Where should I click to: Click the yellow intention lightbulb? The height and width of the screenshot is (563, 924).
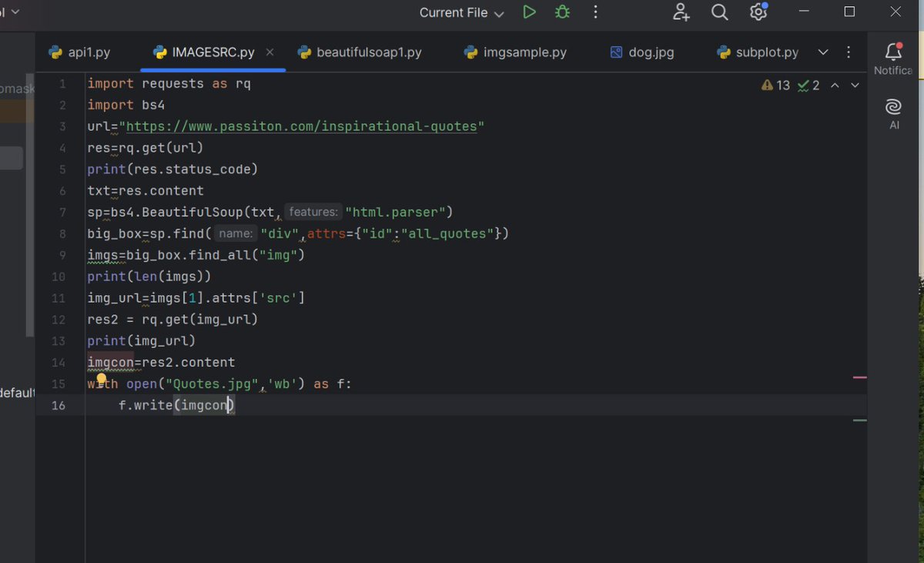[100, 380]
